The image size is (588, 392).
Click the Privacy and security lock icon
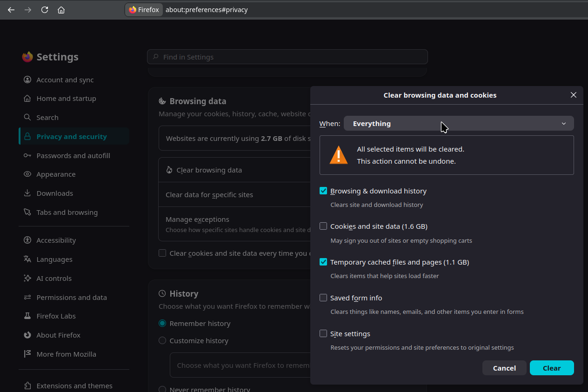27,137
